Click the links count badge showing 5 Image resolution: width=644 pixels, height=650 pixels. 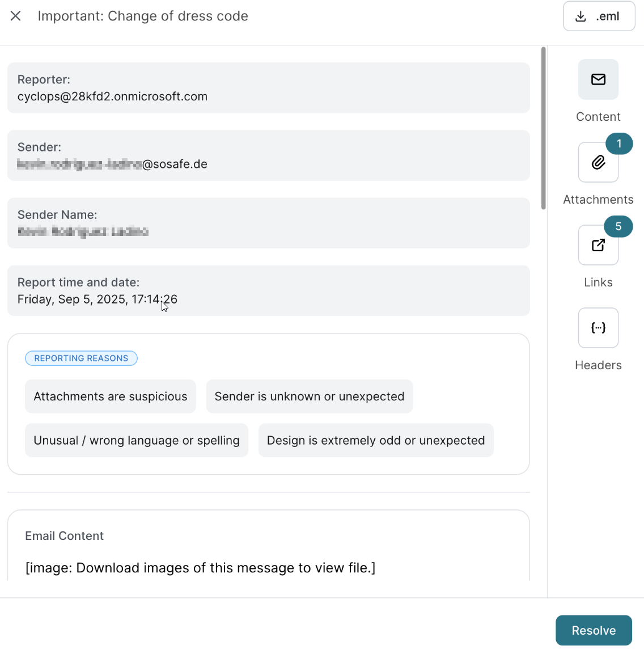pos(618,227)
